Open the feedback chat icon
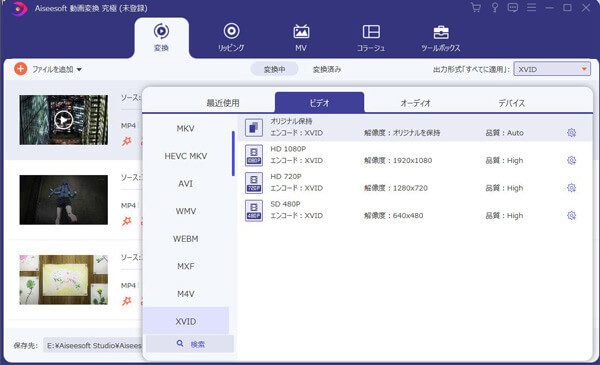The image size is (600, 365). (513, 8)
